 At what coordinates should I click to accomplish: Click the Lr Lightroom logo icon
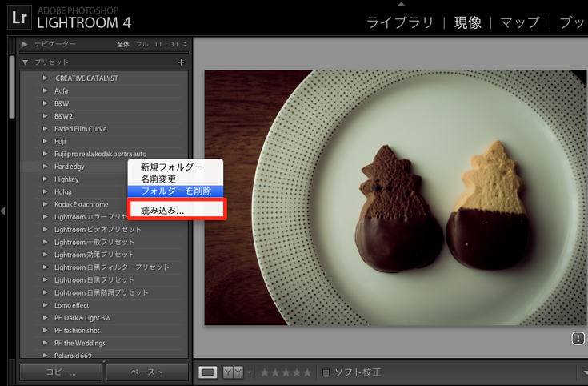click(19, 18)
